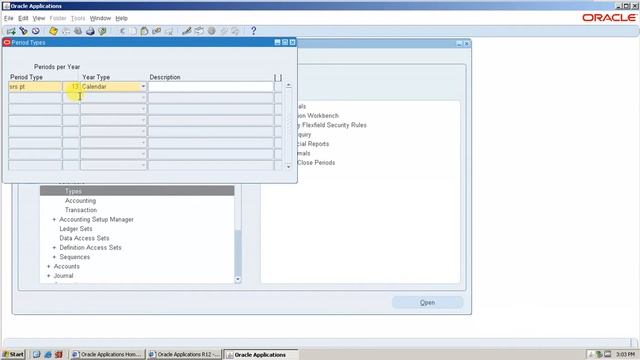Image resolution: width=640 pixels, height=360 pixels.
Task: Select Ledger Sets in the navigator
Action: pos(76,229)
